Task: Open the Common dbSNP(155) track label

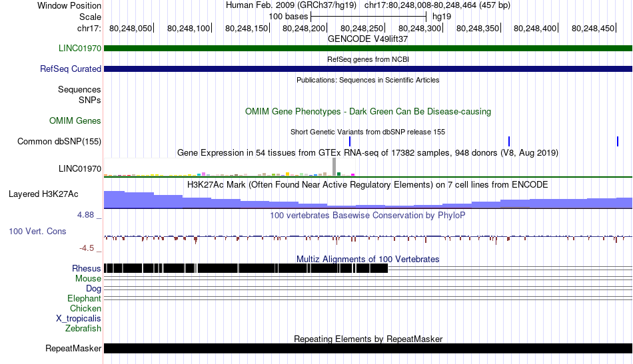Action: [59, 142]
